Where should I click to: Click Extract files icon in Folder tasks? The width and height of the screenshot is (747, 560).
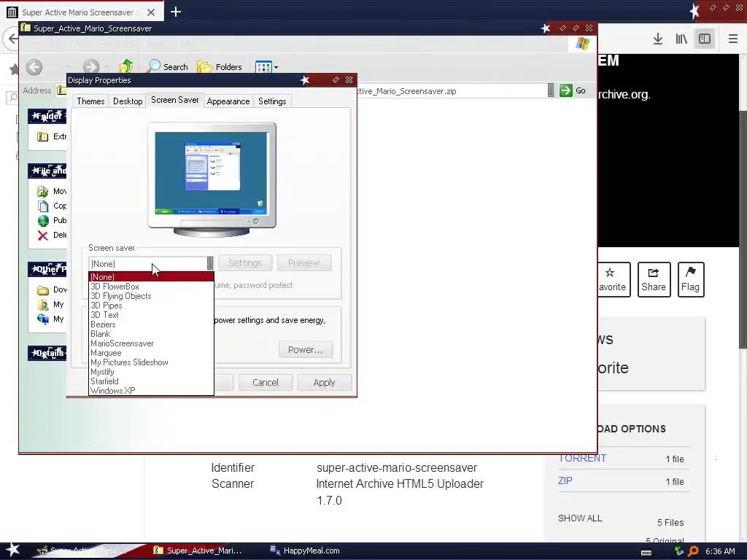tap(43, 136)
